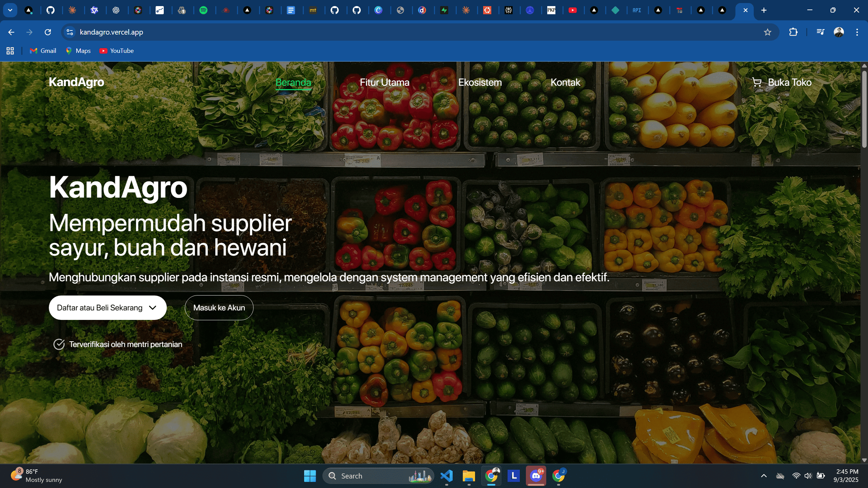Open the media control icon in toolbar
Screen dimensions: 868x488
click(820, 32)
